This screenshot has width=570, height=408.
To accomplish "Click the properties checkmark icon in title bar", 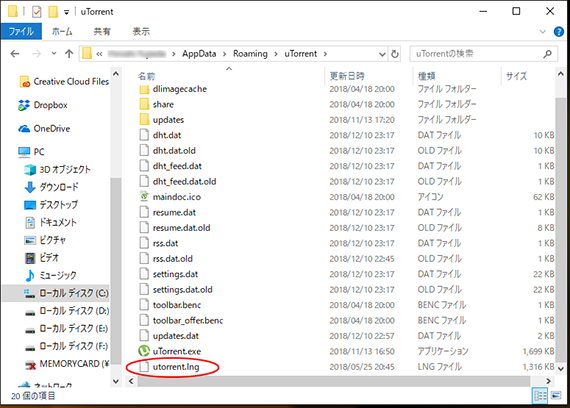I will point(36,12).
